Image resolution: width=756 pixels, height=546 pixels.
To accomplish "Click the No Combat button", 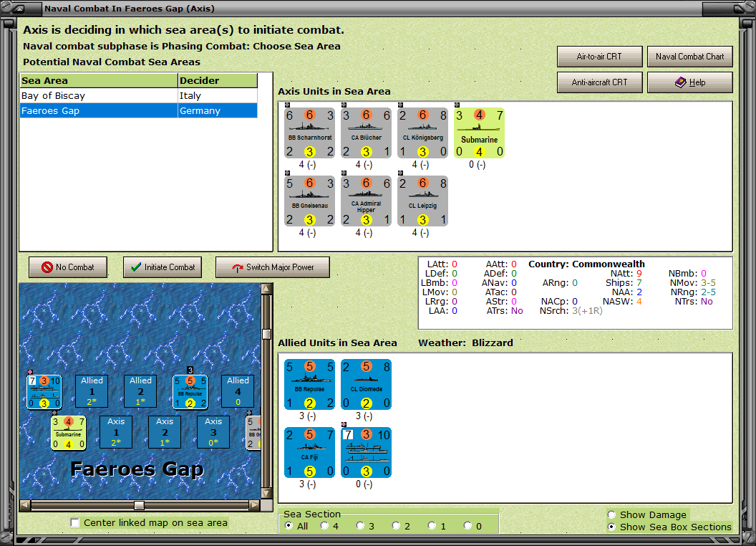I will click(68, 267).
